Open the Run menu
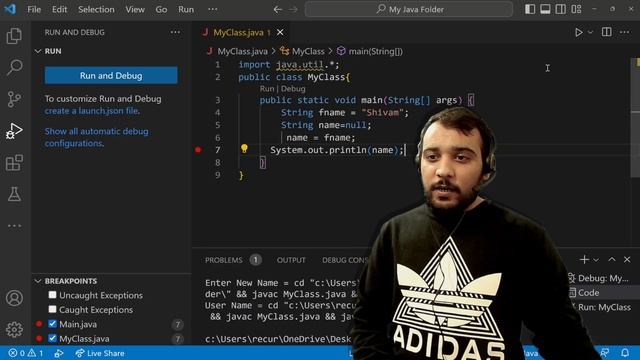Viewport: 640px width, 360px height. click(186, 9)
